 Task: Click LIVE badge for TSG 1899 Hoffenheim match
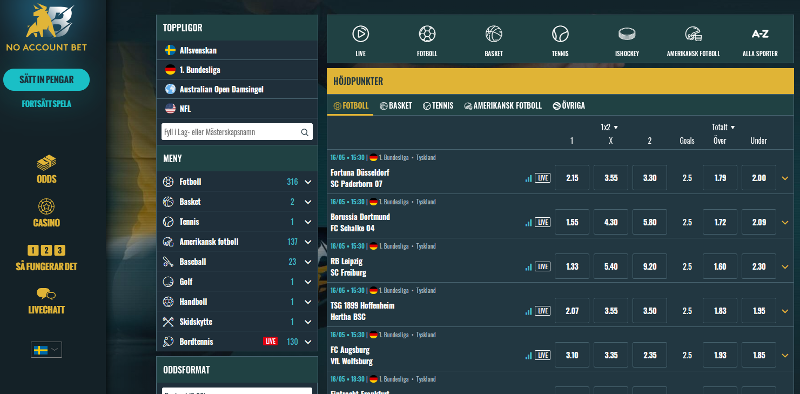click(x=543, y=311)
